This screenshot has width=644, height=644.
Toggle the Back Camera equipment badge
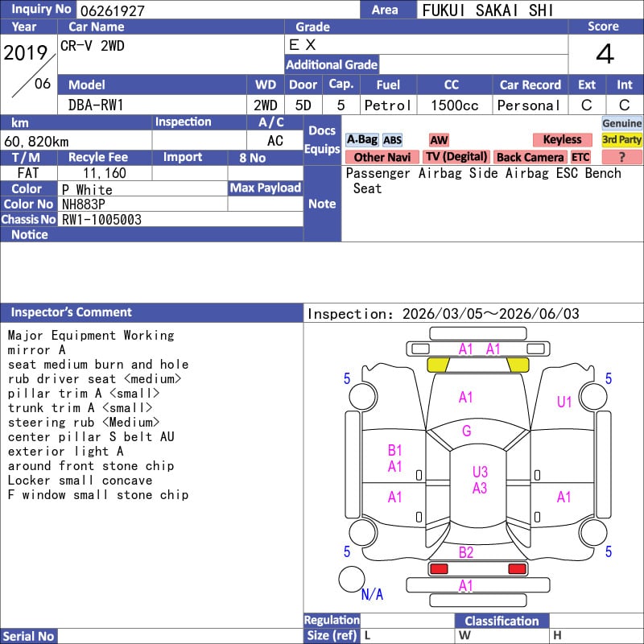point(530,157)
